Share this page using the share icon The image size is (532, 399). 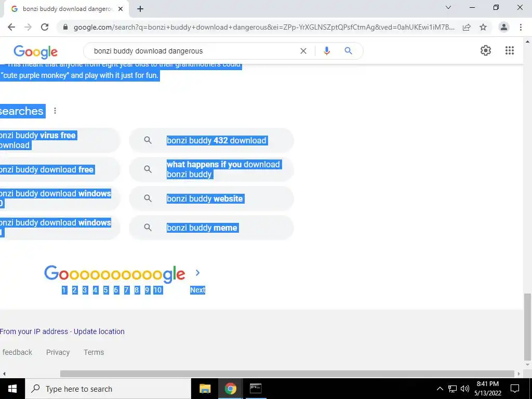[467, 27]
